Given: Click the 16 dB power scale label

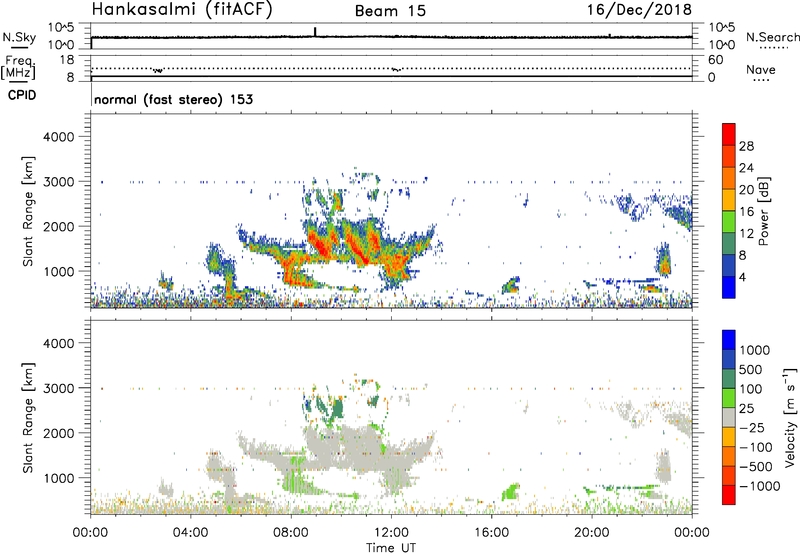Looking at the screenshot, I should 746,212.
